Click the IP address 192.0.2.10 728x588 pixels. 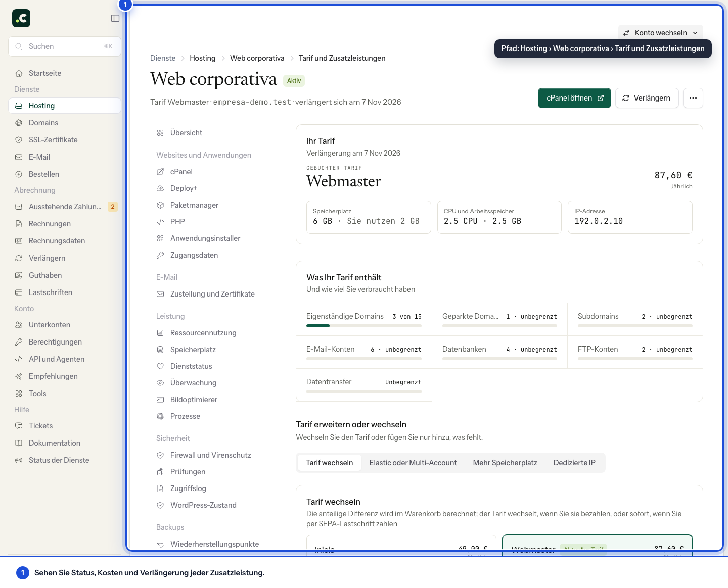click(599, 221)
